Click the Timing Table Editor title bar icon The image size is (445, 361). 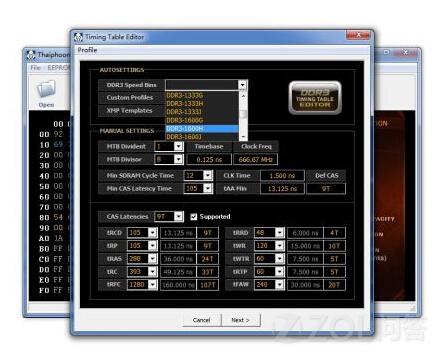(x=79, y=37)
